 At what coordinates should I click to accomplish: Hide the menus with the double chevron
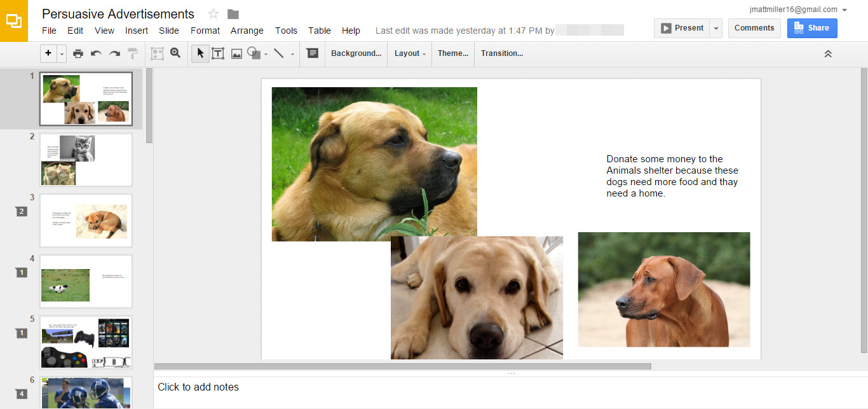tap(828, 54)
